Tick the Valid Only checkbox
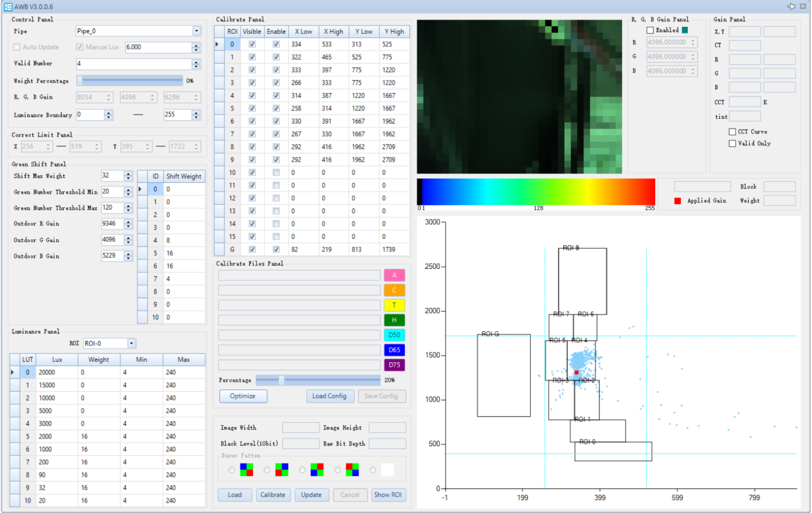 732,143
